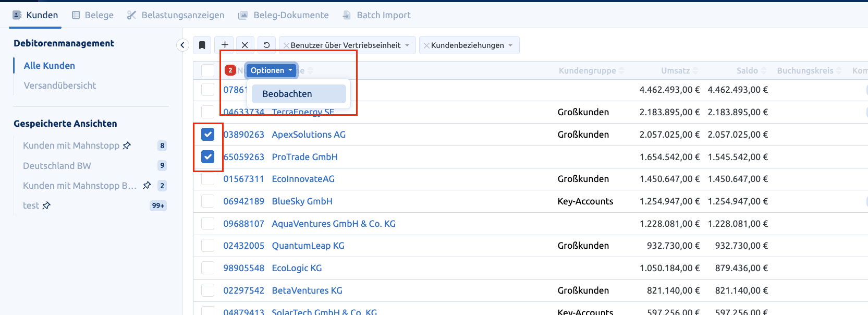Click the bookmark icon to save the view

[x=202, y=45]
